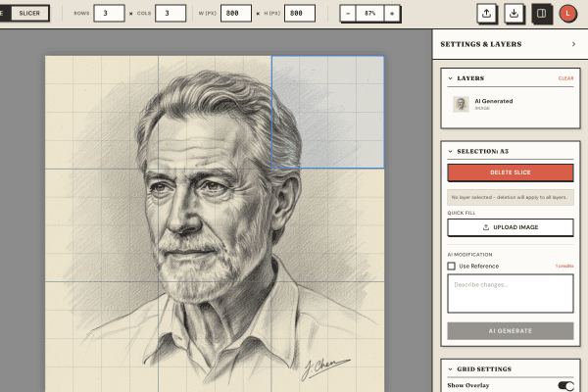The image size is (588, 392).
Task: Clear all layers via Clear link
Action: (x=565, y=78)
